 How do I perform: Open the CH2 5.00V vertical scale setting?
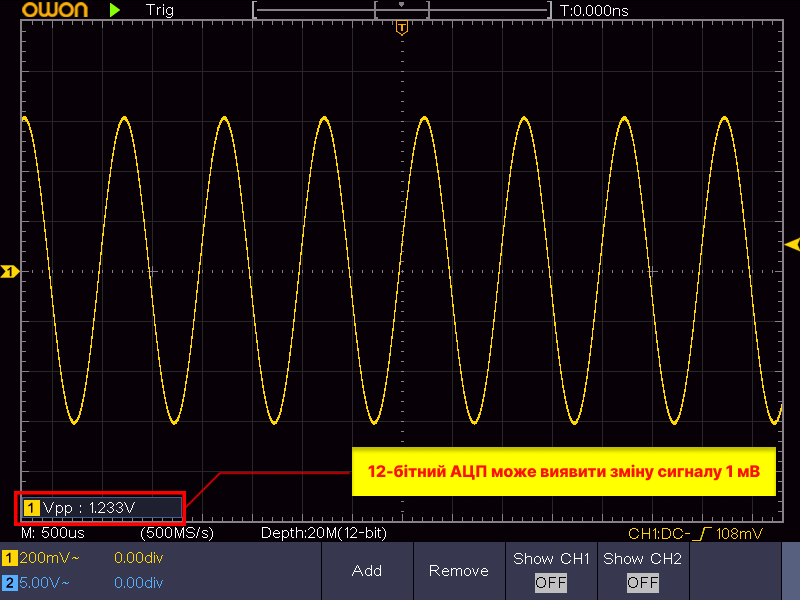[50, 582]
